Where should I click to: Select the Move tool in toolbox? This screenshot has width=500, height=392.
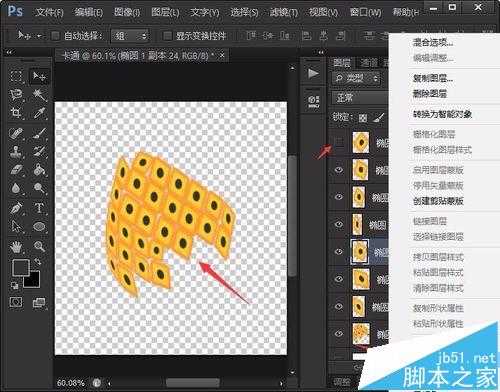pos(39,76)
